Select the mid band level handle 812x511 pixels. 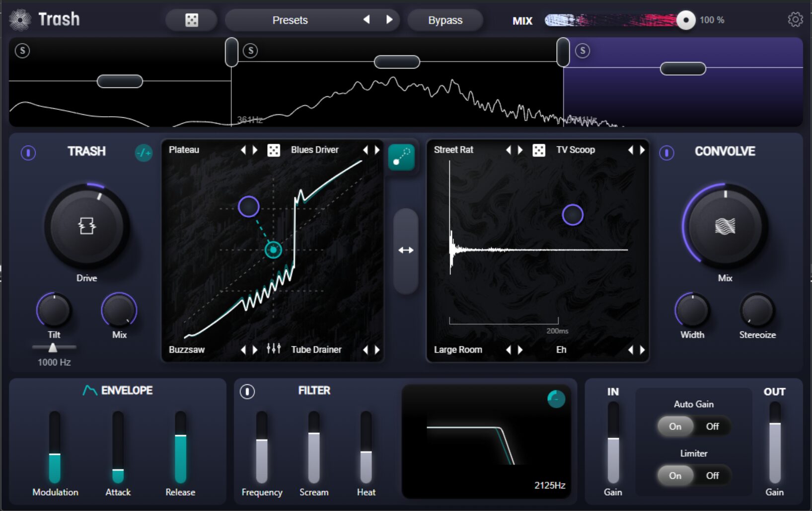tap(397, 62)
